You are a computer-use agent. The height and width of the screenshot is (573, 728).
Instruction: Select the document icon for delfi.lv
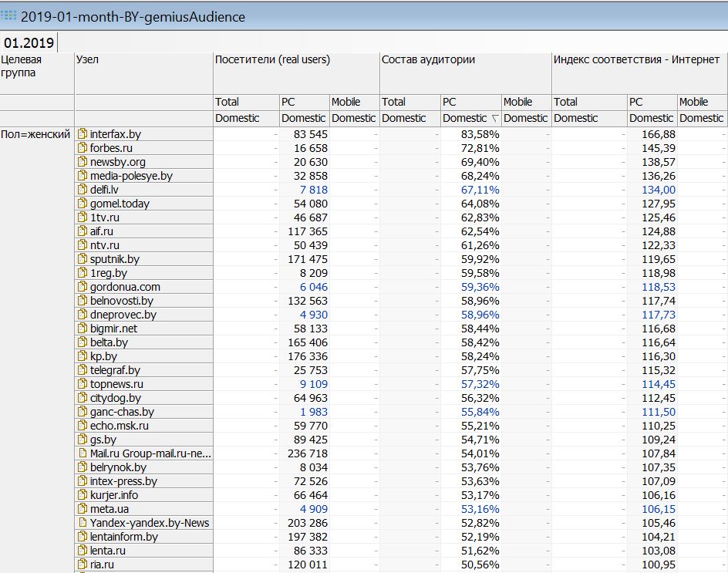83,190
